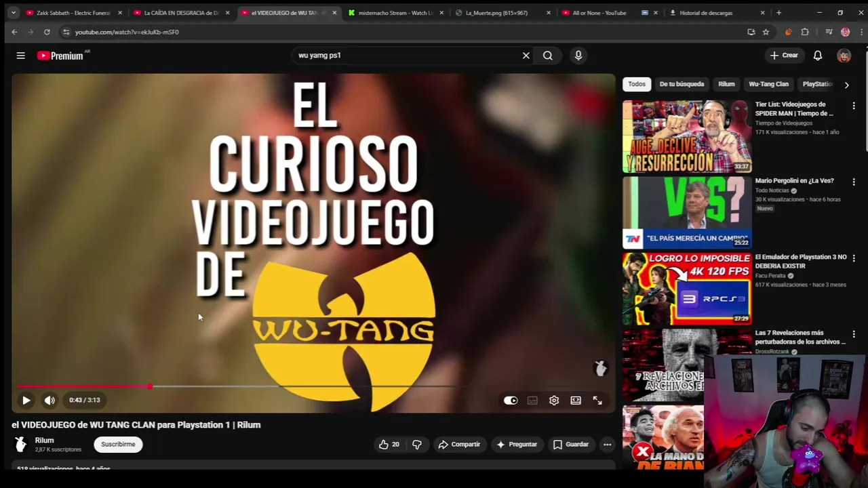Select the De tu búsqueda filter chip
The height and width of the screenshot is (488, 868).
pos(682,84)
